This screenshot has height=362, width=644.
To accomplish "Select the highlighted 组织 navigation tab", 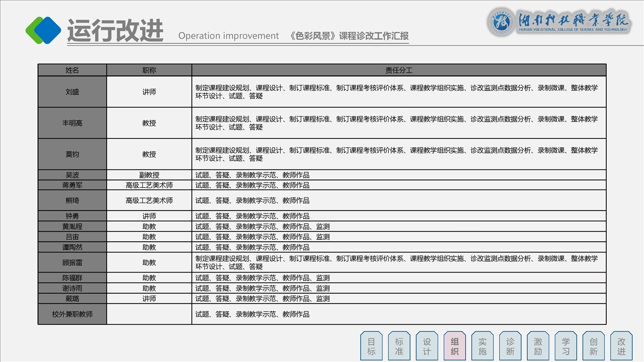I will point(455,346).
